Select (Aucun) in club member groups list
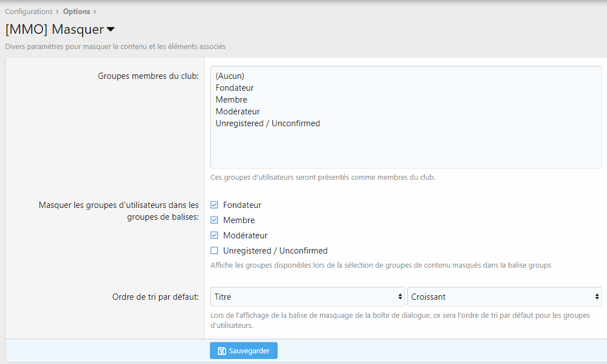 tap(230, 76)
